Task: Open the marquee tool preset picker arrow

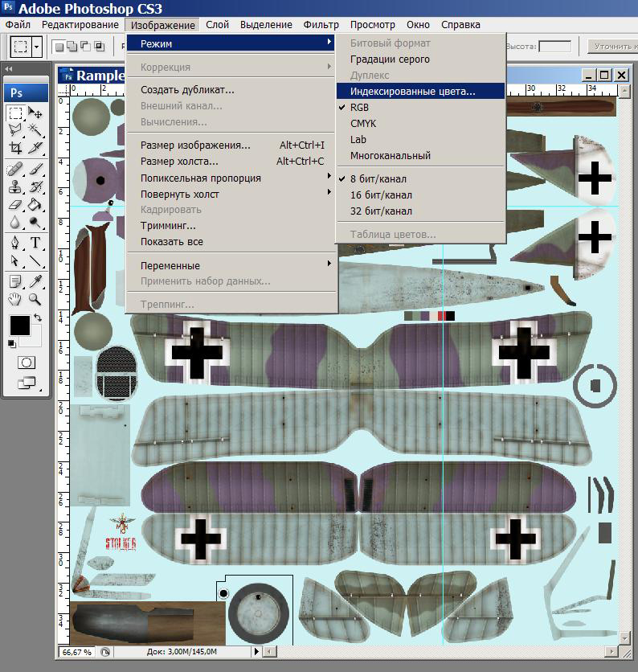Action: coord(37,47)
